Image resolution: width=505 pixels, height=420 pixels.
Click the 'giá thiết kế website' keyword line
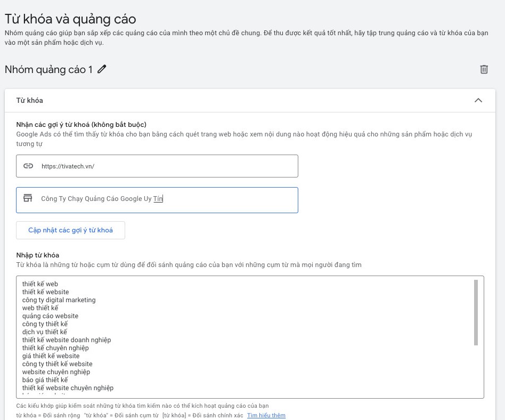tap(51, 356)
